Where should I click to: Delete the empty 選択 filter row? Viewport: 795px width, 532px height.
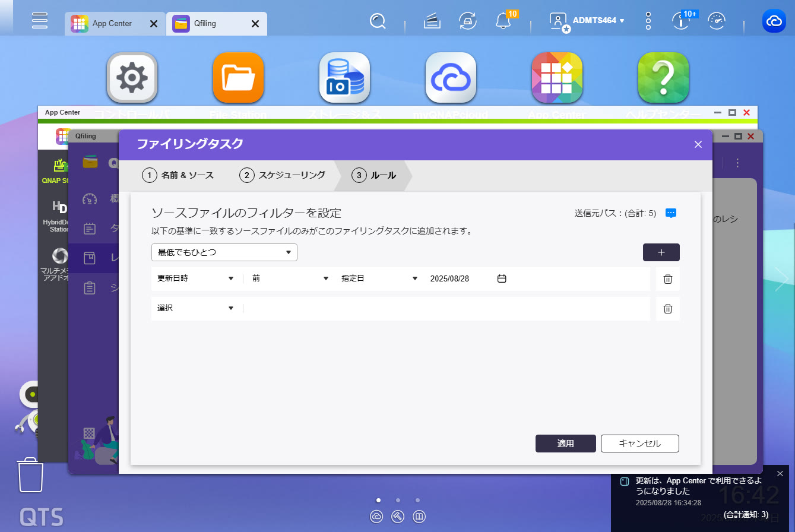pos(667,309)
